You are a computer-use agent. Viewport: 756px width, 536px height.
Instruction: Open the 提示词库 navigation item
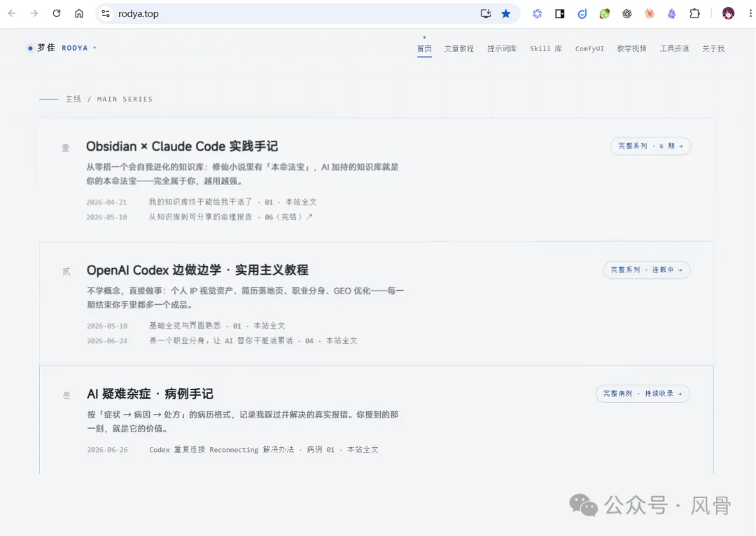(501, 48)
